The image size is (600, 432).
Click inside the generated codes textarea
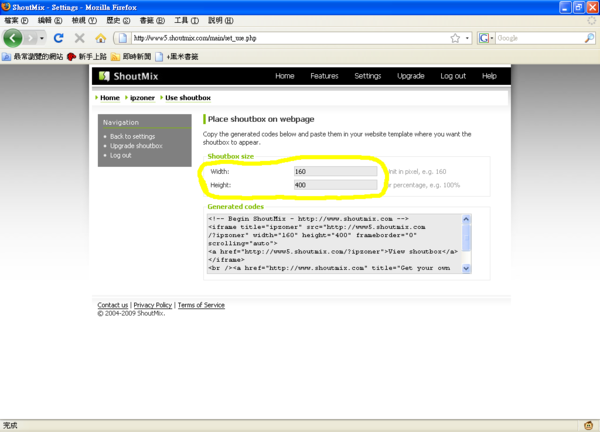click(x=334, y=243)
